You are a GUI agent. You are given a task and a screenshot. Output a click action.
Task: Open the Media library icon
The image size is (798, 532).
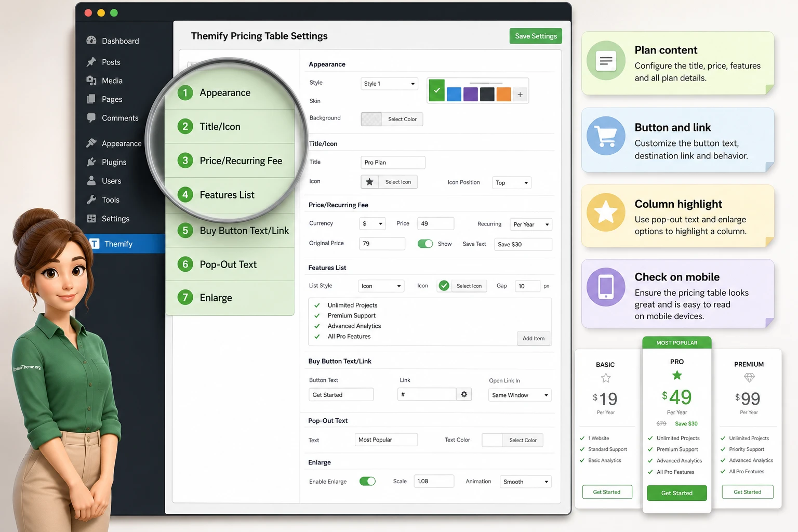pyautogui.click(x=91, y=81)
